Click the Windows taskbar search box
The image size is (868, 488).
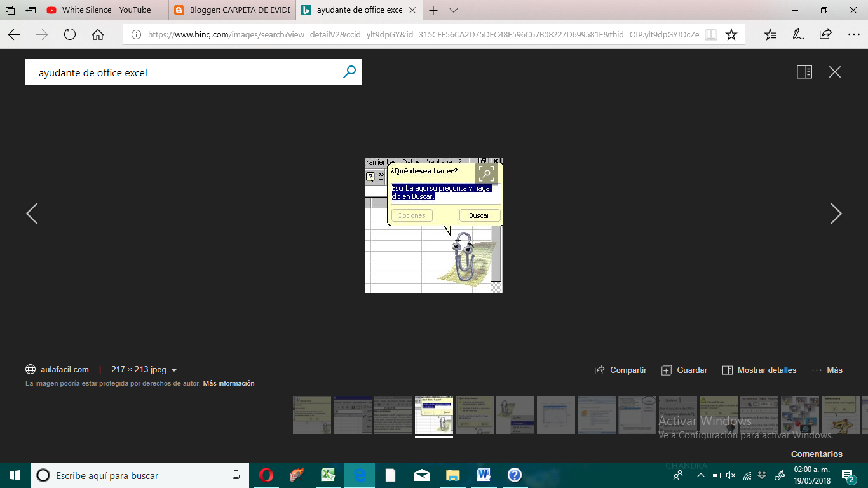[x=140, y=475]
